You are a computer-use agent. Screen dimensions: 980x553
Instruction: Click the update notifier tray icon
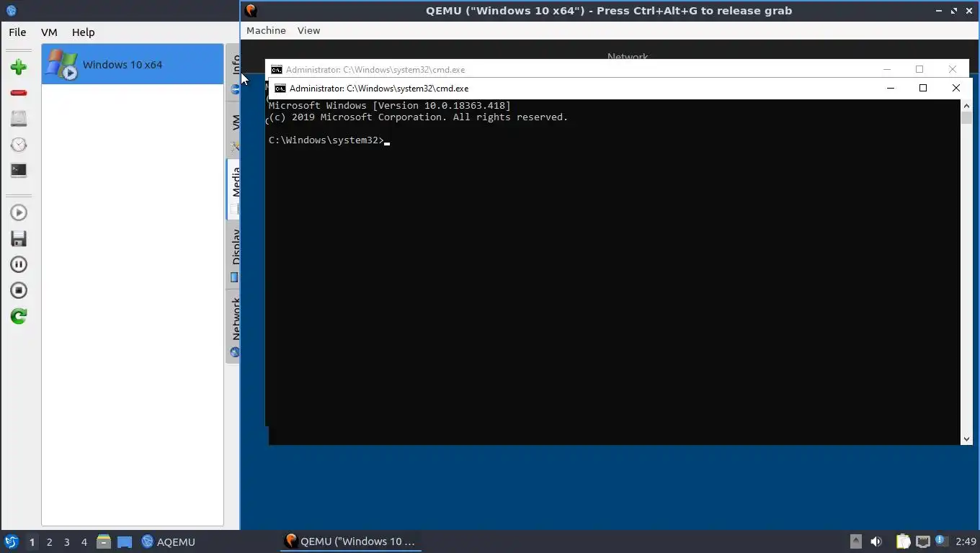[941, 541]
